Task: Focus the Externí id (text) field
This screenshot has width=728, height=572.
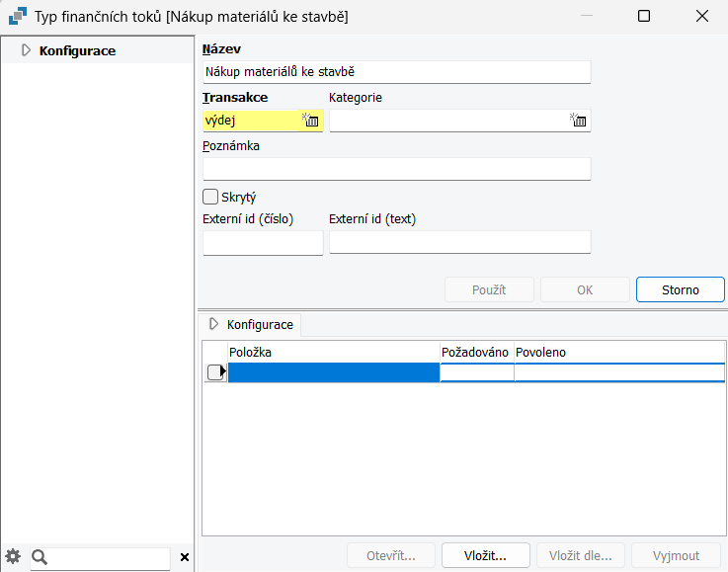Action: pos(460,242)
